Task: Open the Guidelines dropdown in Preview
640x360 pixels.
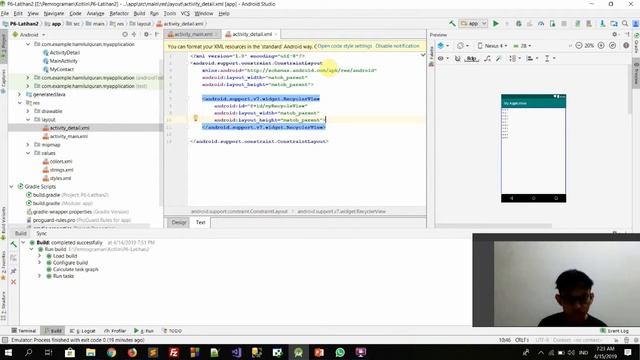Action: click(x=550, y=59)
